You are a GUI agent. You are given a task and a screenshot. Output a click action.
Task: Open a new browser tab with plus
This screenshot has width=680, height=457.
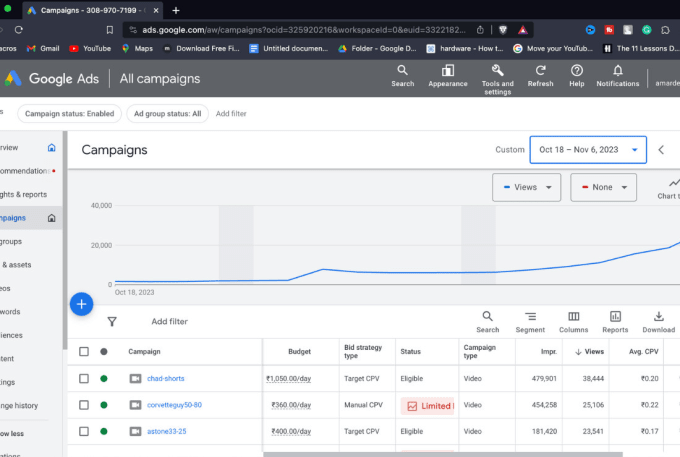176,10
